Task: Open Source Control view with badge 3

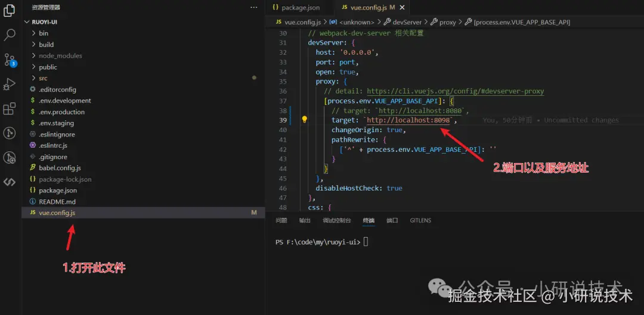Action: [10, 60]
